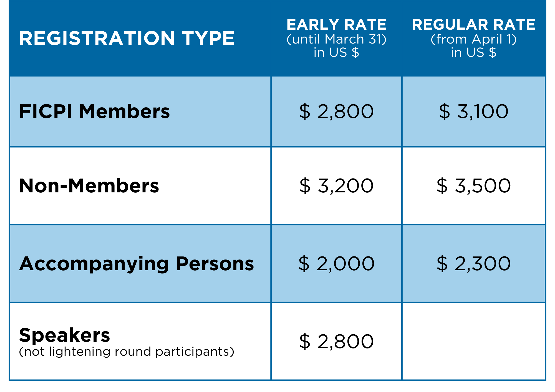Click Non-Members regular rate $ 3,500

[x=473, y=185]
